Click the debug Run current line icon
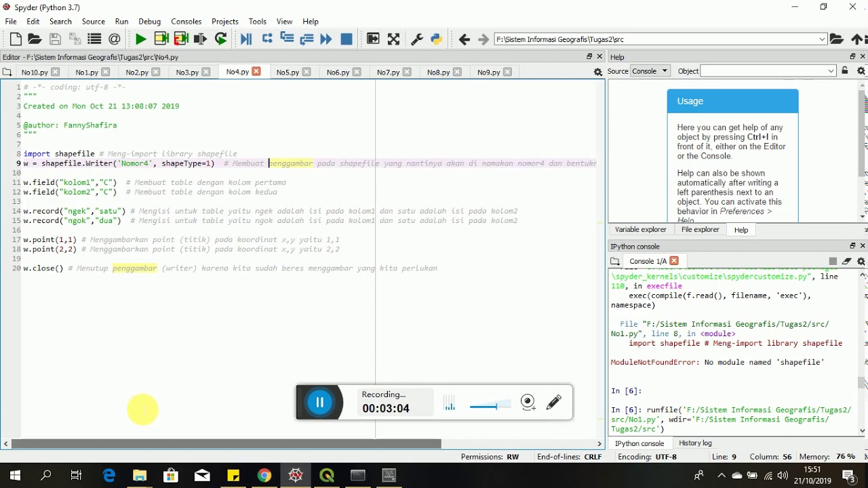The height and width of the screenshot is (488, 868). point(267,39)
